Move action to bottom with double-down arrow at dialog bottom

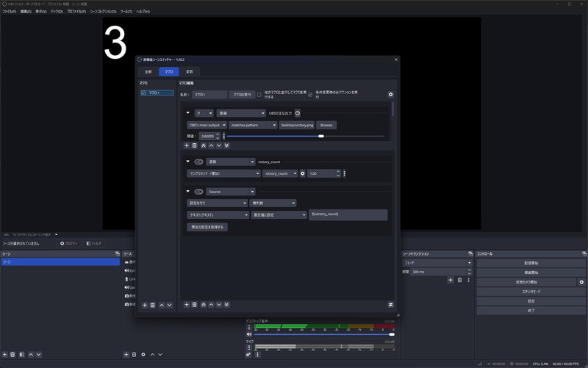tap(226, 305)
